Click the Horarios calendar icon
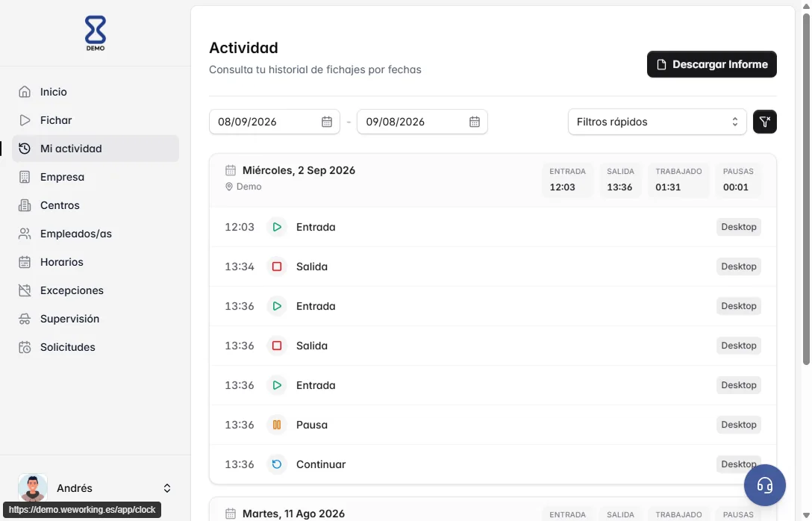Image resolution: width=812 pixels, height=521 pixels. [x=25, y=262]
